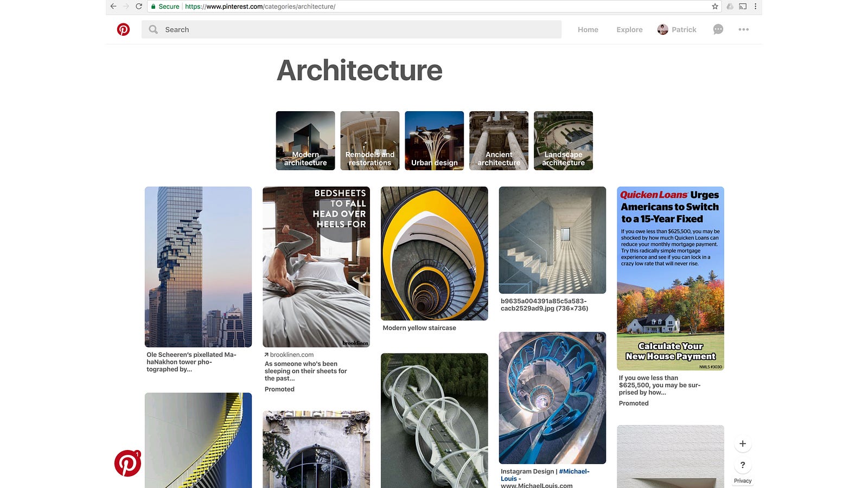Open the Modern yellow staircase pin
The image size is (868, 488).
click(x=434, y=253)
